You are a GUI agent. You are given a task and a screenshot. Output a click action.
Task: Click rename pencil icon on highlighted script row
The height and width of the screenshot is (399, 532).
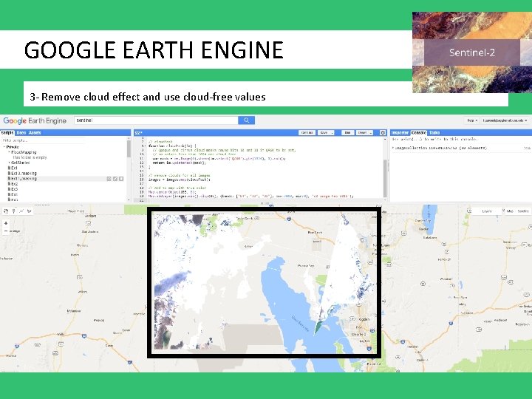coord(115,179)
